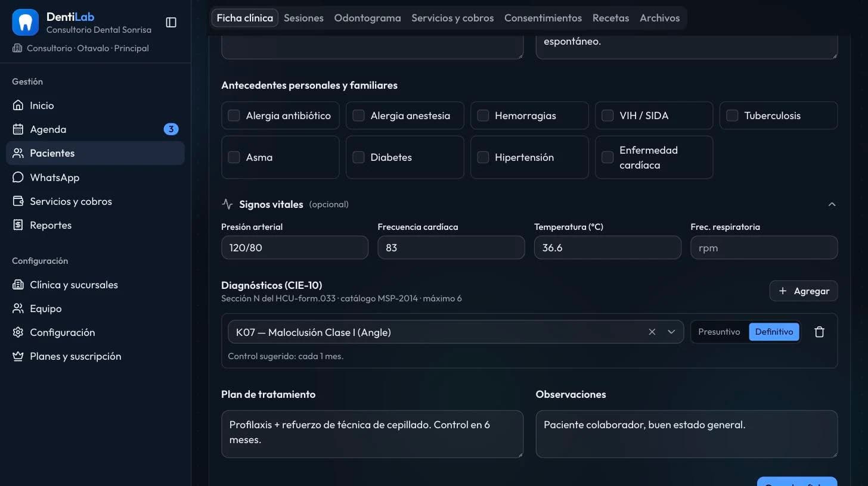Screen dimensions: 868x486
Task: Switch to the Ficha clínica tab
Action: (x=244, y=18)
